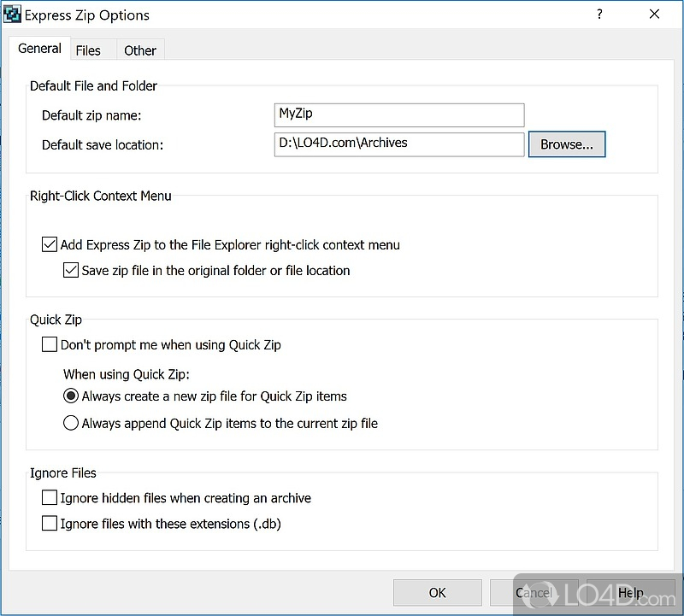Uncheck Add Express Zip to right-click context menu
Image resolution: width=684 pixels, height=616 pixels.
tap(50, 245)
